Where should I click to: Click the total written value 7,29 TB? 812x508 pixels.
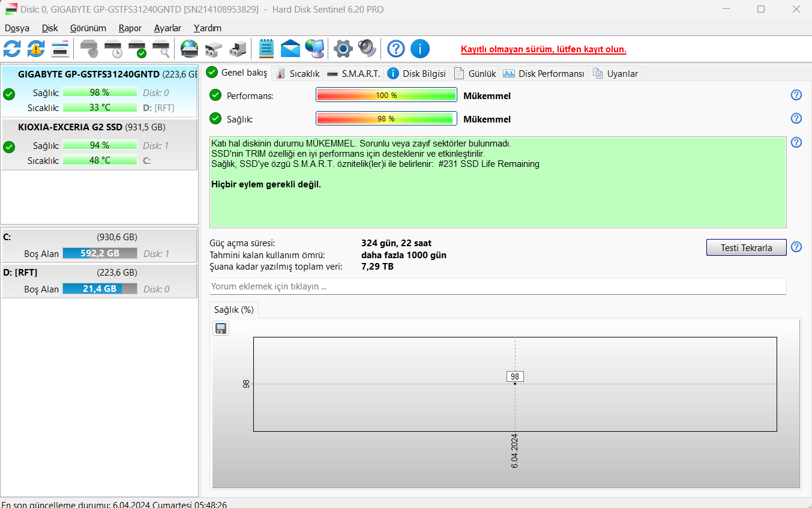(377, 266)
